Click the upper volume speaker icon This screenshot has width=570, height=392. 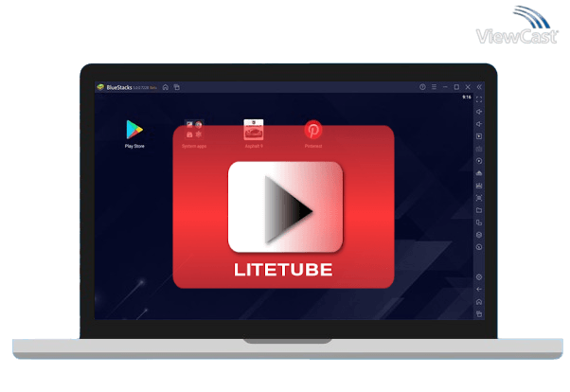[x=479, y=112]
